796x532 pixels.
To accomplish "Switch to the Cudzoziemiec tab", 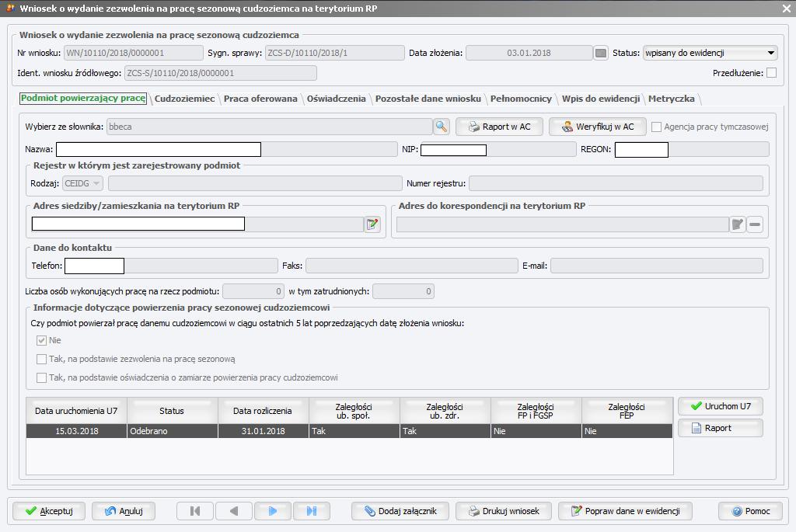I will (x=185, y=99).
